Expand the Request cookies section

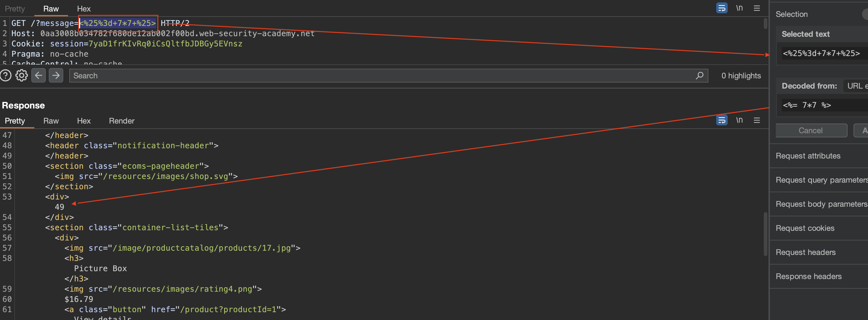[805, 228]
